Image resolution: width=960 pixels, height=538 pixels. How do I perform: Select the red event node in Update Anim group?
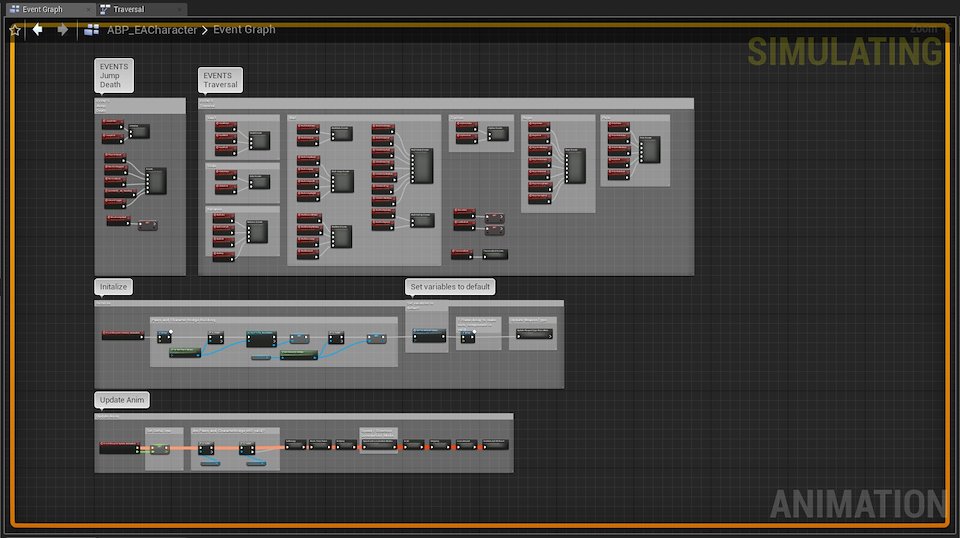pos(120,447)
